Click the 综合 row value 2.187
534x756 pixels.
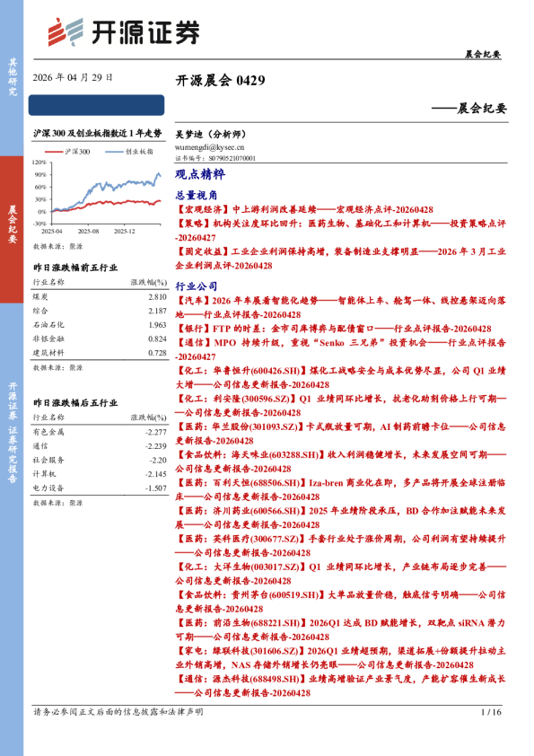coord(157,311)
